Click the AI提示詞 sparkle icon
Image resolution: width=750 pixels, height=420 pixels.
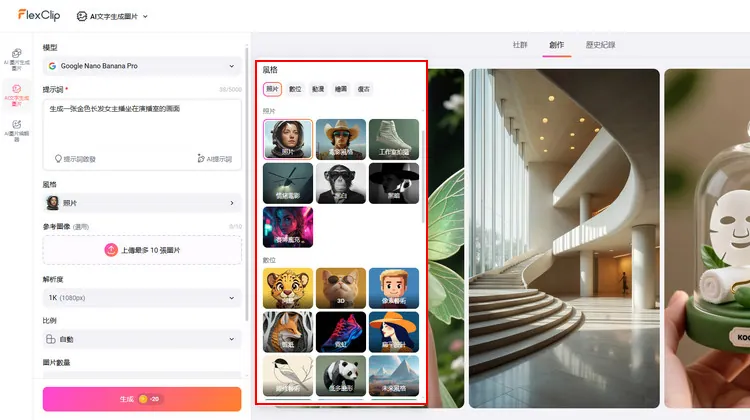pos(201,158)
